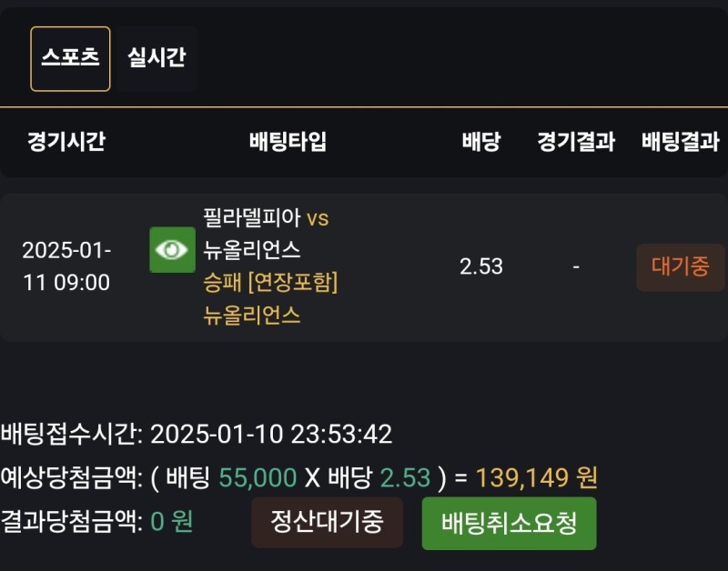Click the 정산대기중 button
The image size is (728, 571).
327,522
